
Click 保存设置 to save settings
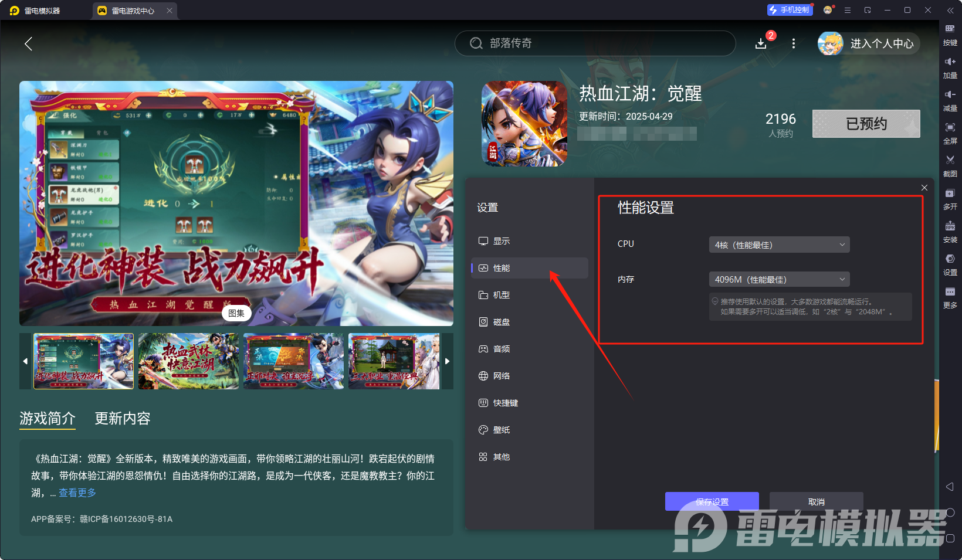point(712,502)
